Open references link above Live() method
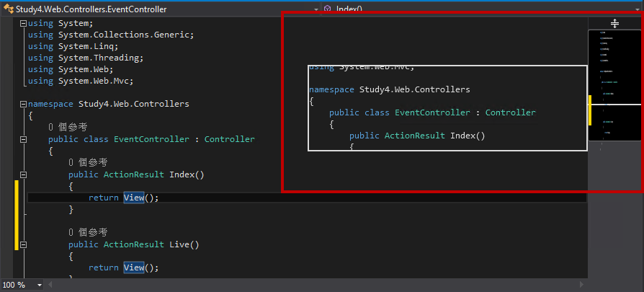644x292 pixels. pos(88,232)
